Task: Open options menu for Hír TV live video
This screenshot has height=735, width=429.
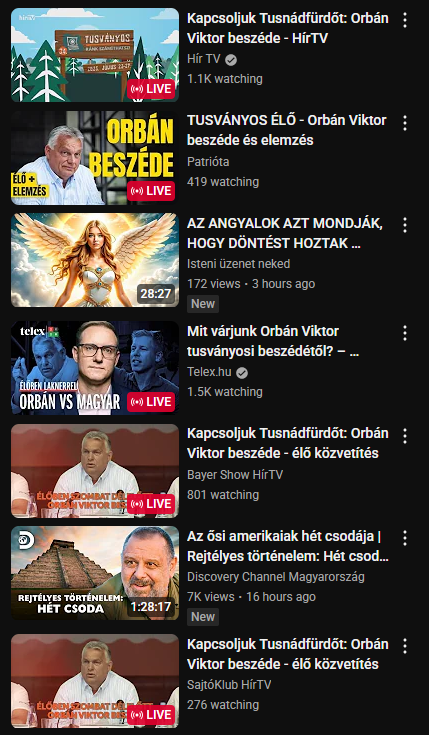Action: 405,20
